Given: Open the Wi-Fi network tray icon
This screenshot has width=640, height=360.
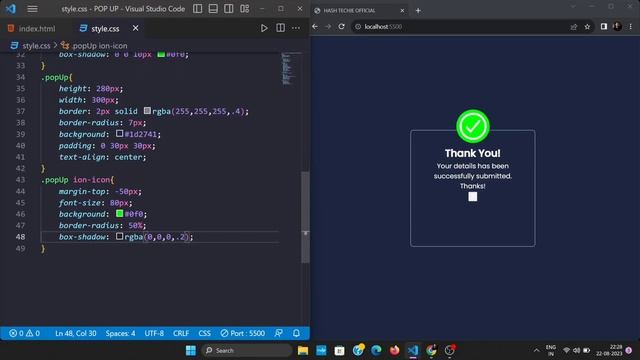Looking at the screenshot, I should click(567, 350).
